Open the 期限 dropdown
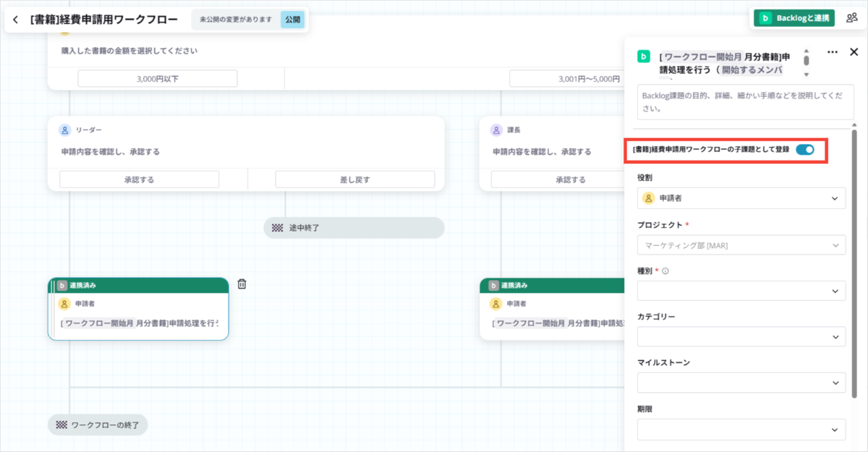The width and height of the screenshot is (868, 452). 741,430
